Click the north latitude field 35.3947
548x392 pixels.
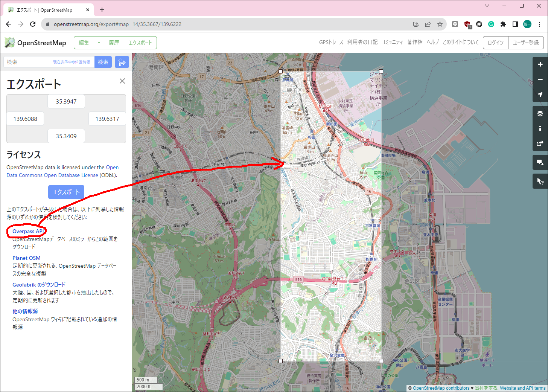click(x=66, y=102)
